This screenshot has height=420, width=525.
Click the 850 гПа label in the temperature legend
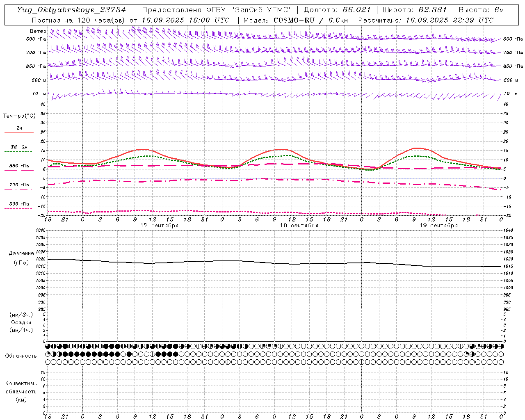19,166
